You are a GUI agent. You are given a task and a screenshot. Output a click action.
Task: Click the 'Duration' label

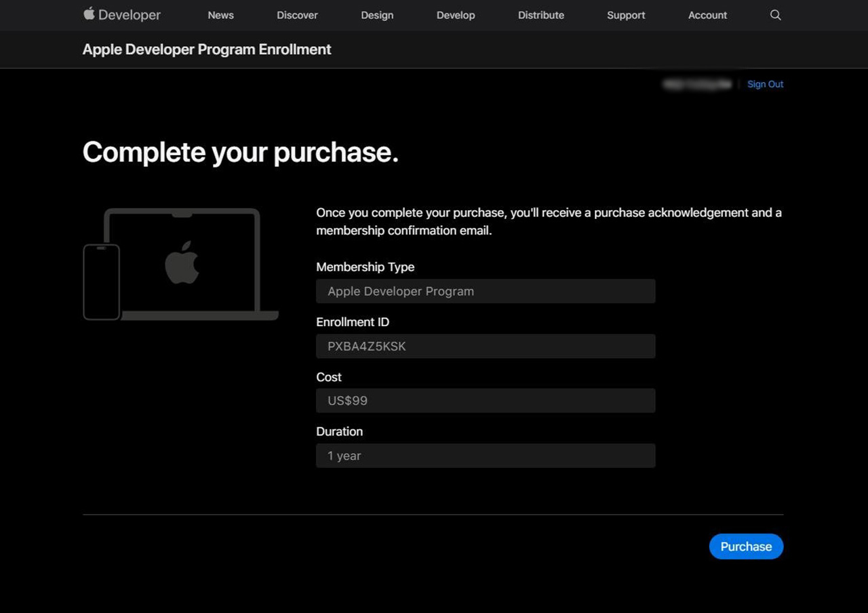point(339,431)
